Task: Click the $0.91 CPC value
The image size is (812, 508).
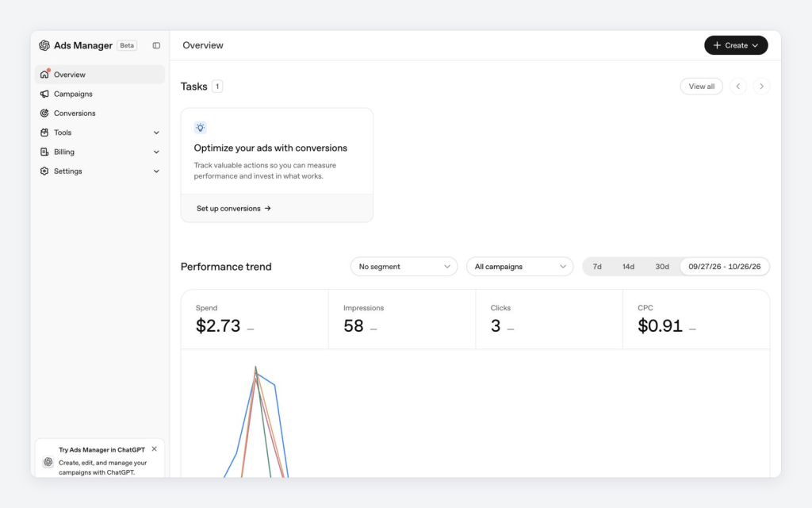Action: 660,325
